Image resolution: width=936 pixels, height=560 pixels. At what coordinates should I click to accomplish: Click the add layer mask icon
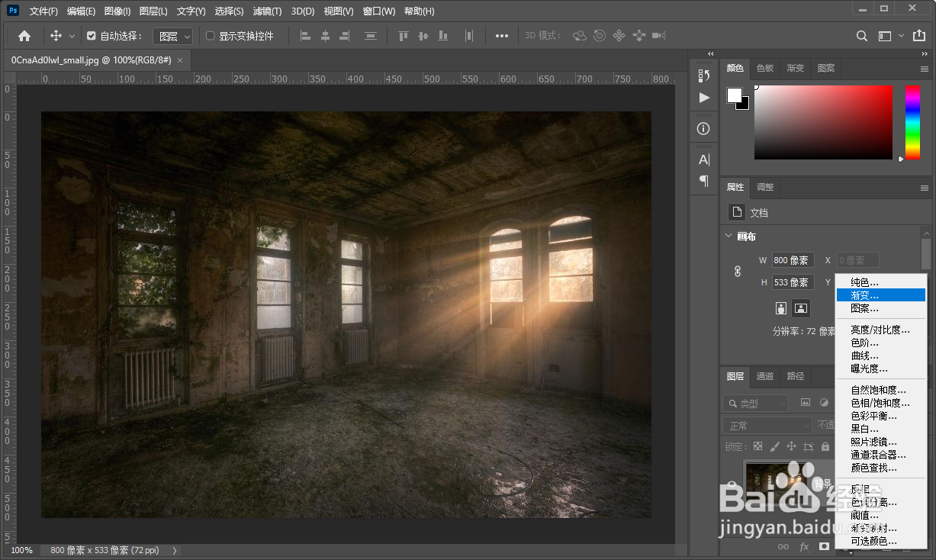coord(824,546)
